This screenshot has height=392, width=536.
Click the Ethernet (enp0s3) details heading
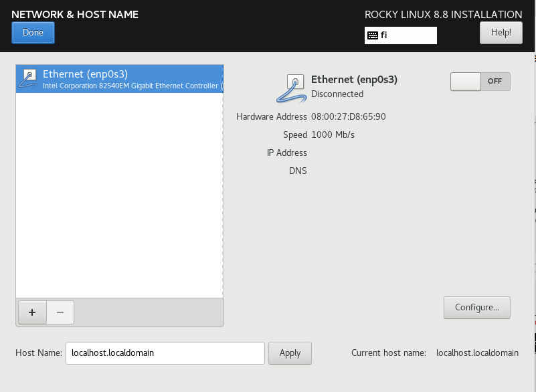coord(354,80)
